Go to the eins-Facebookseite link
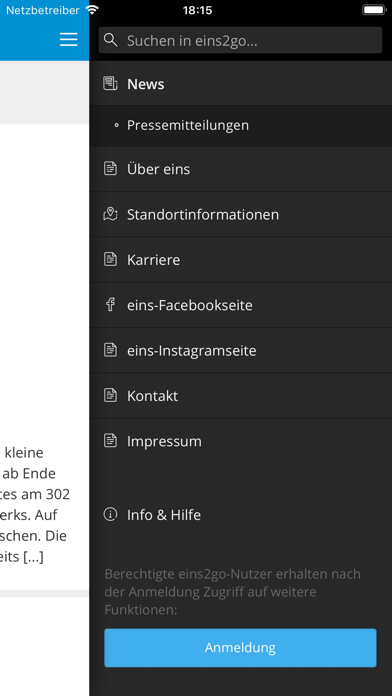The image size is (392, 696). pyautogui.click(x=241, y=304)
